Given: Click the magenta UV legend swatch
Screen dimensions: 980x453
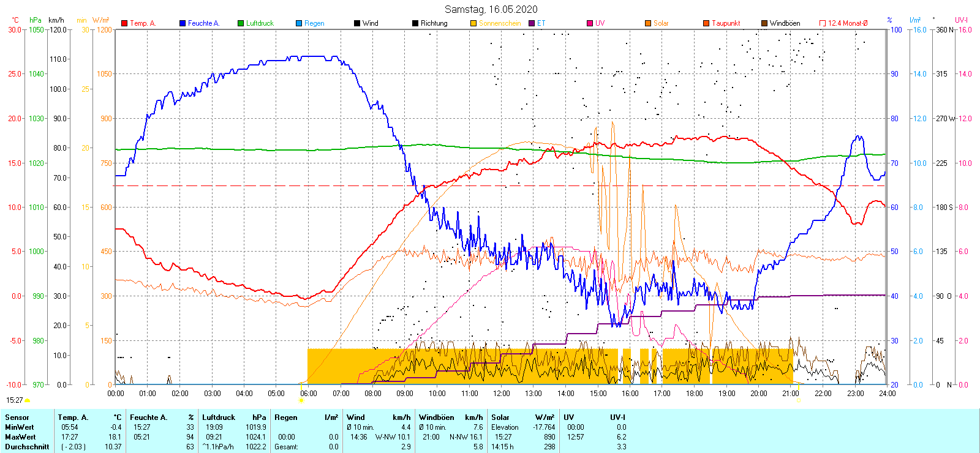Looking at the screenshot, I should [x=590, y=23].
